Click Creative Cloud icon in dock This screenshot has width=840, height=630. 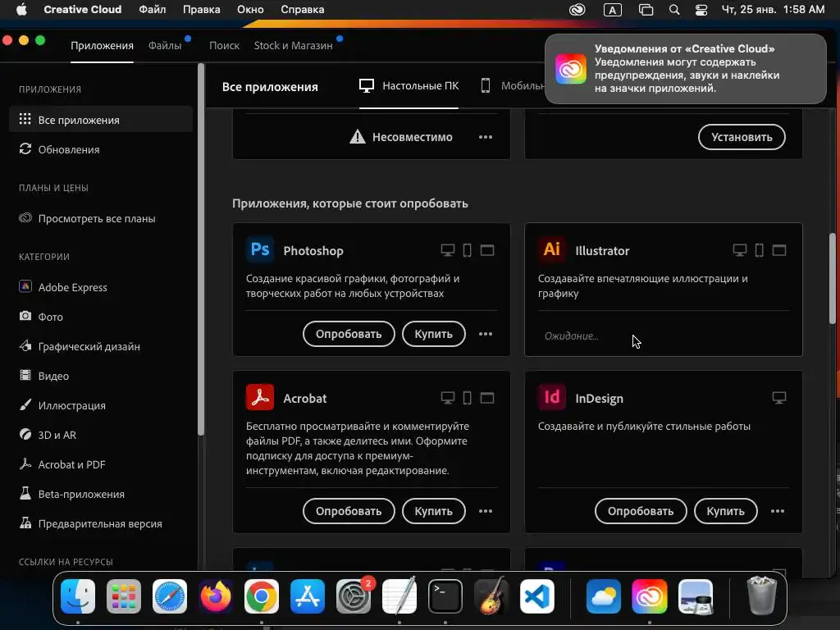[650, 596]
